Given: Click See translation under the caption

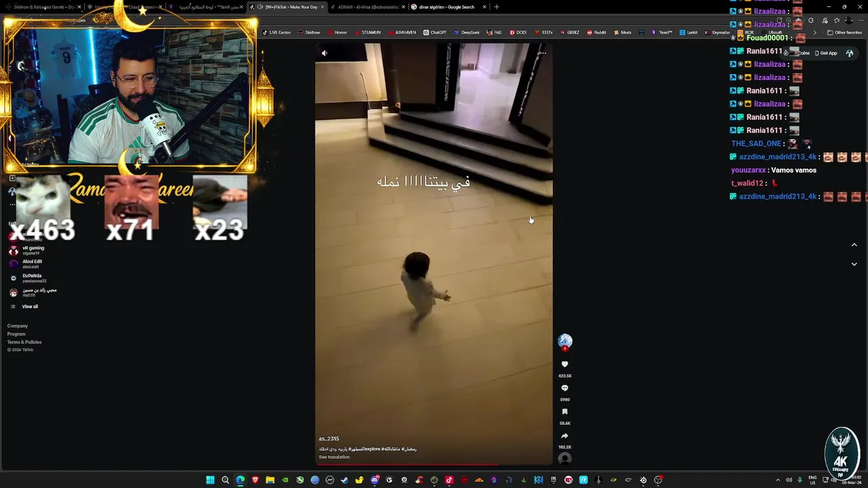Looking at the screenshot, I should point(334,457).
